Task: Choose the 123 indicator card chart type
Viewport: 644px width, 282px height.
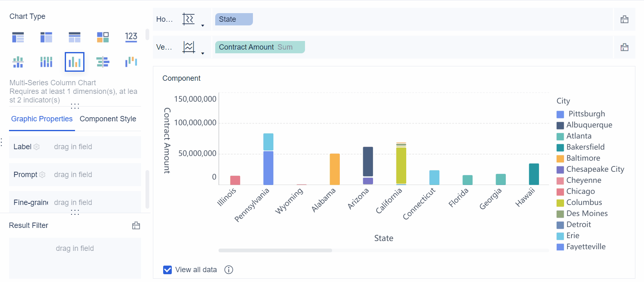Action: click(131, 37)
